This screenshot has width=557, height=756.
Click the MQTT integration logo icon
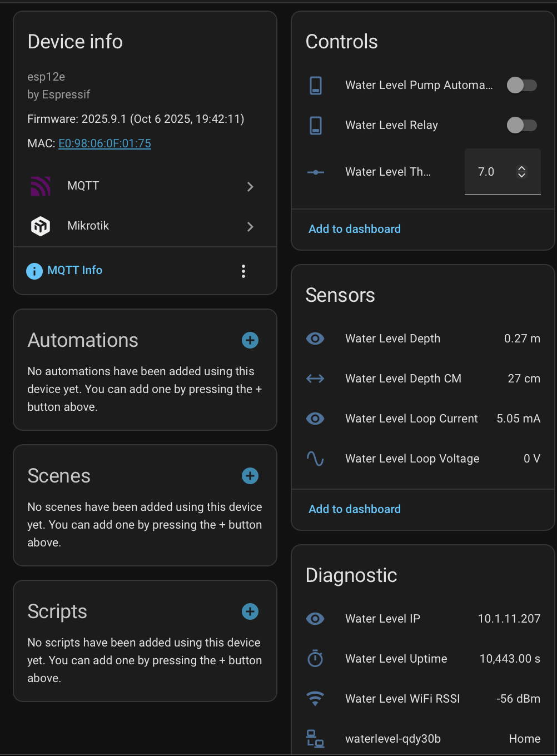coord(41,186)
